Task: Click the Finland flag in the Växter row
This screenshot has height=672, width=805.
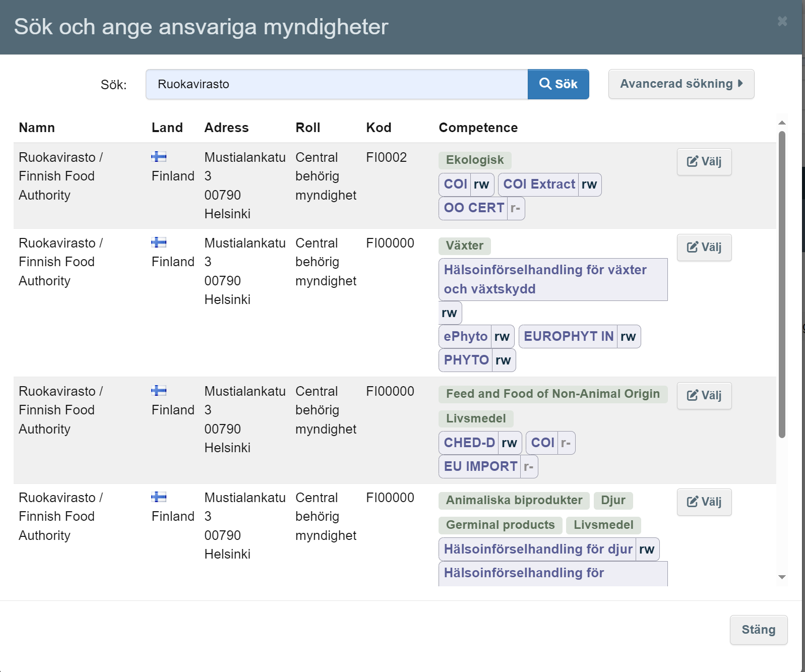Action: pos(159,242)
